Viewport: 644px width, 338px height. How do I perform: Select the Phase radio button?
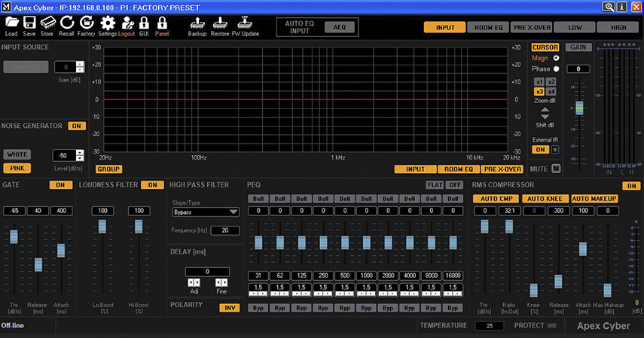556,69
